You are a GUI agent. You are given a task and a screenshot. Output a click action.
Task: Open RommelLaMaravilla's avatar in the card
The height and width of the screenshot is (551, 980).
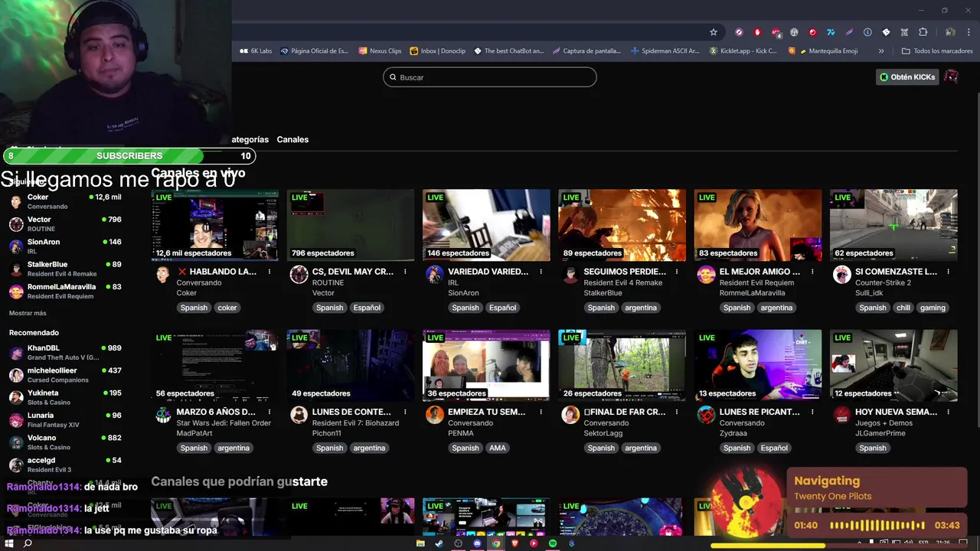[706, 275]
